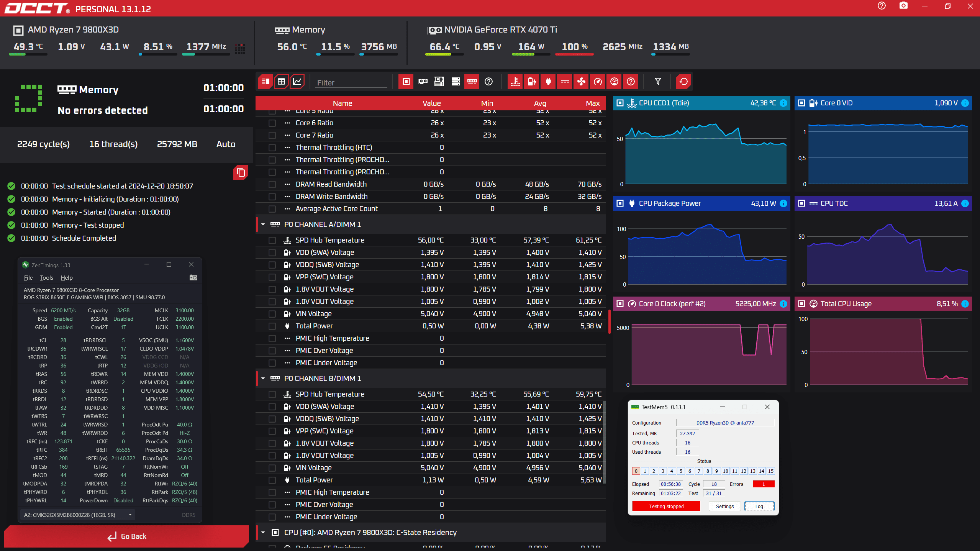Open the File menu in ZenTimings

[x=28, y=278]
